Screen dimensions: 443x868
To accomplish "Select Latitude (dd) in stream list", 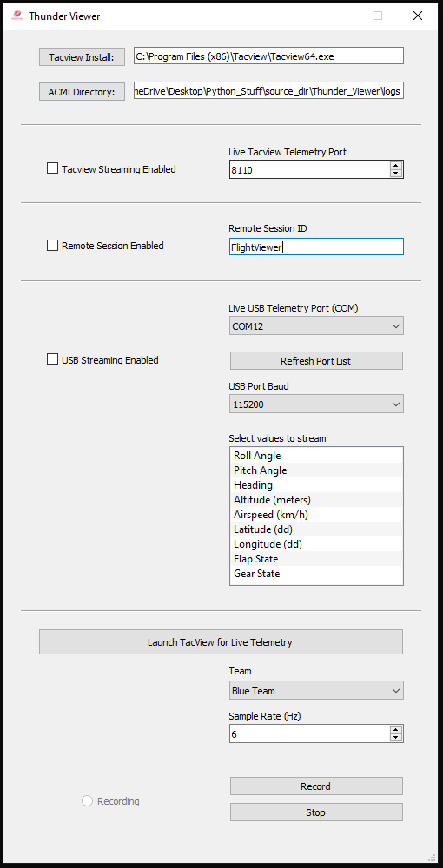I will pyautogui.click(x=316, y=529).
